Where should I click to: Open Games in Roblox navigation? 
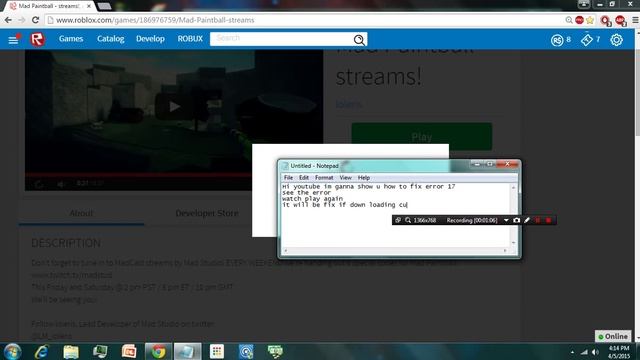point(71,39)
